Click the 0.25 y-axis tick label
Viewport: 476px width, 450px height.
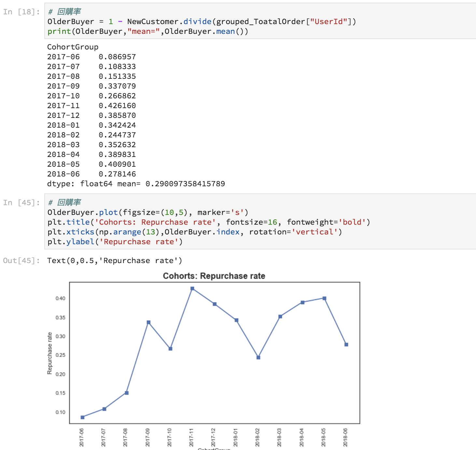coord(61,355)
